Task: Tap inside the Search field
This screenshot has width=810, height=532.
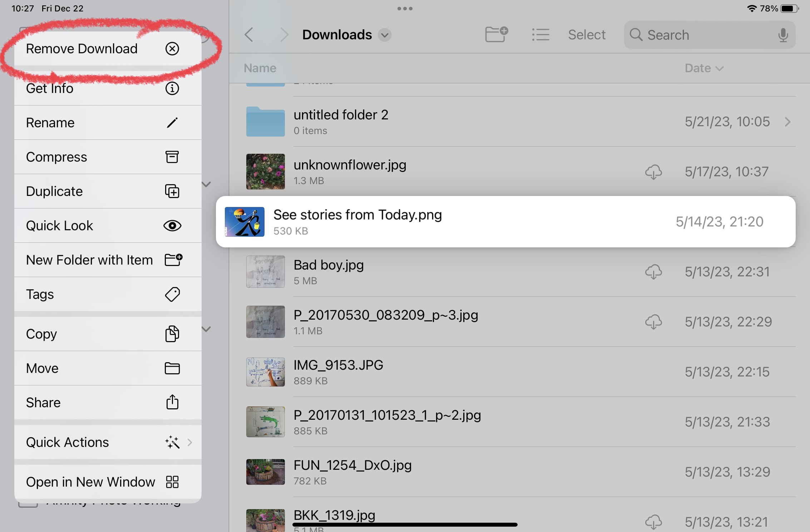Action: click(x=697, y=35)
